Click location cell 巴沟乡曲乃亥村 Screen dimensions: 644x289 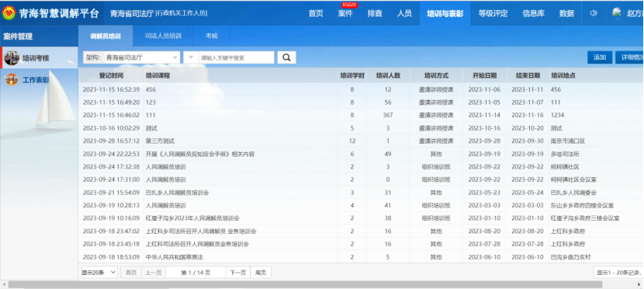coord(570,257)
